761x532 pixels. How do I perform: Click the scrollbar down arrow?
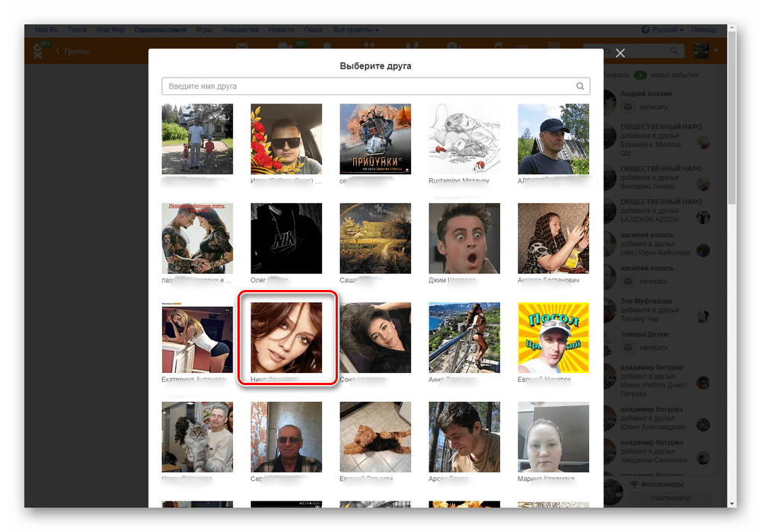[x=732, y=503]
